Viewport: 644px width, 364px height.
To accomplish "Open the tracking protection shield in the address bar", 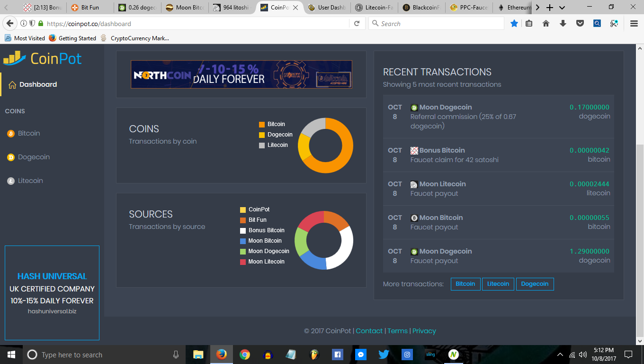I will pos(32,24).
